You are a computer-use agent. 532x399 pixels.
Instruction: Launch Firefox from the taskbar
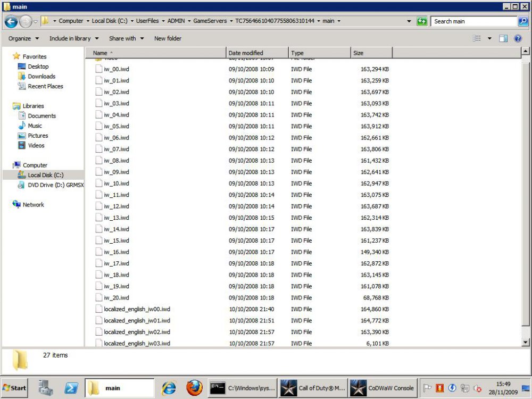(195, 387)
